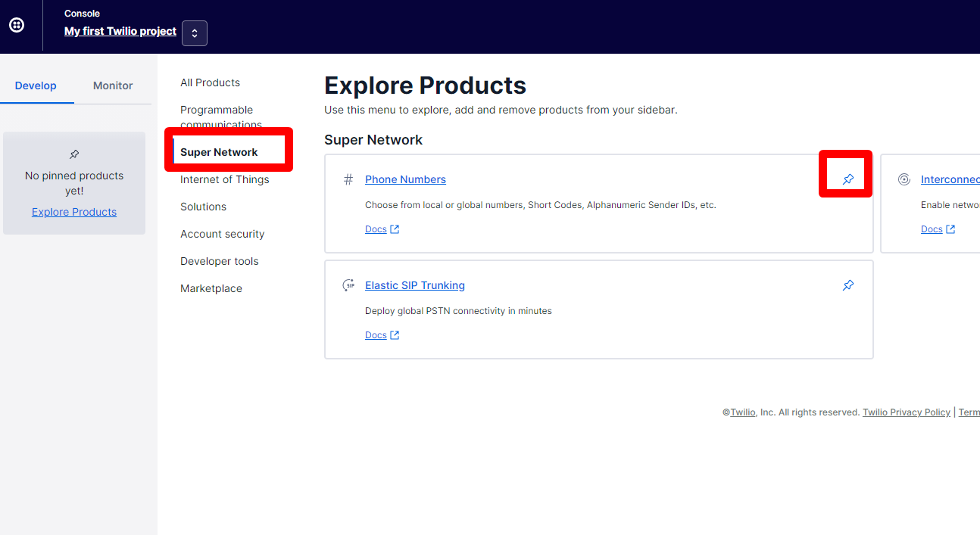Open Twilio Privacy Policy link
The width and height of the screenshot is (980, 535).
(907, 412)
